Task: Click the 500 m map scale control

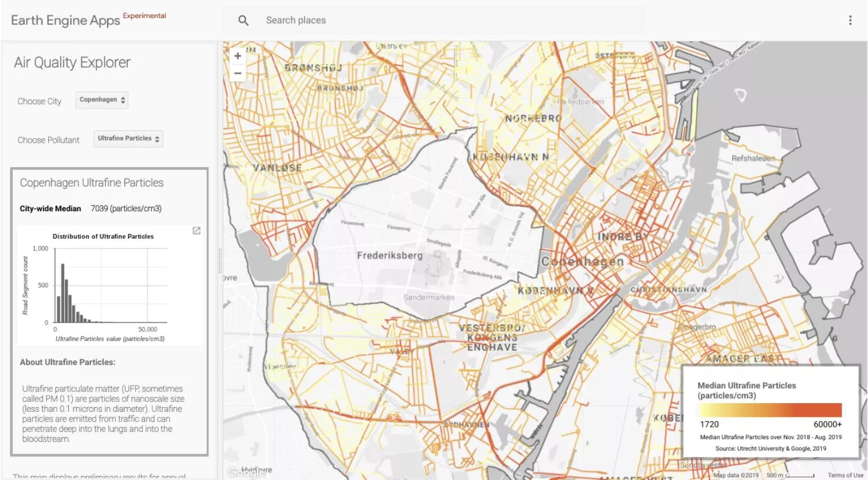Action: point(790,475)
